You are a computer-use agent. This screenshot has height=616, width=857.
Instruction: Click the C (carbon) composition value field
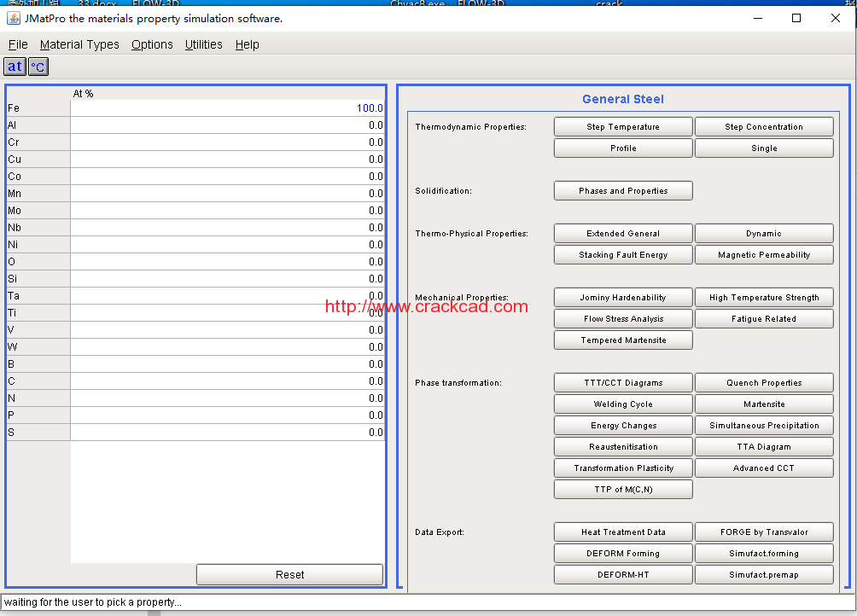(x=227, y=381)
